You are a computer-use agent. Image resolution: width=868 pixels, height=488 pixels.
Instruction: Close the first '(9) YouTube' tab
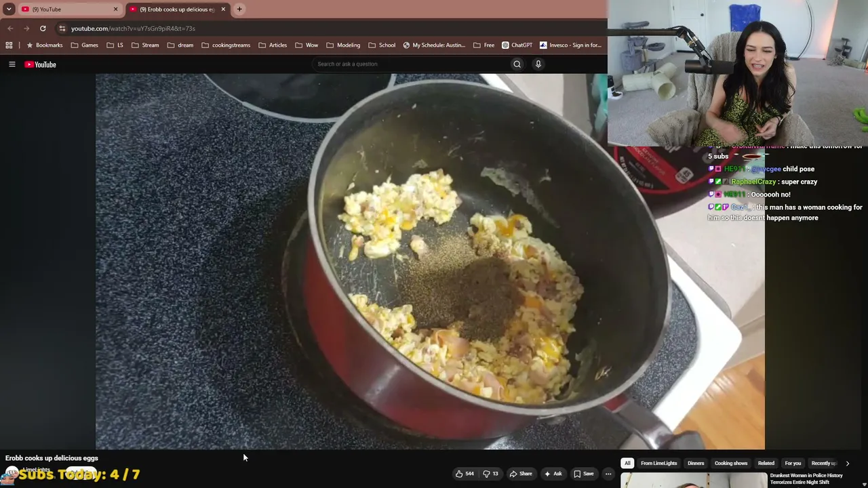click(115, 9)
